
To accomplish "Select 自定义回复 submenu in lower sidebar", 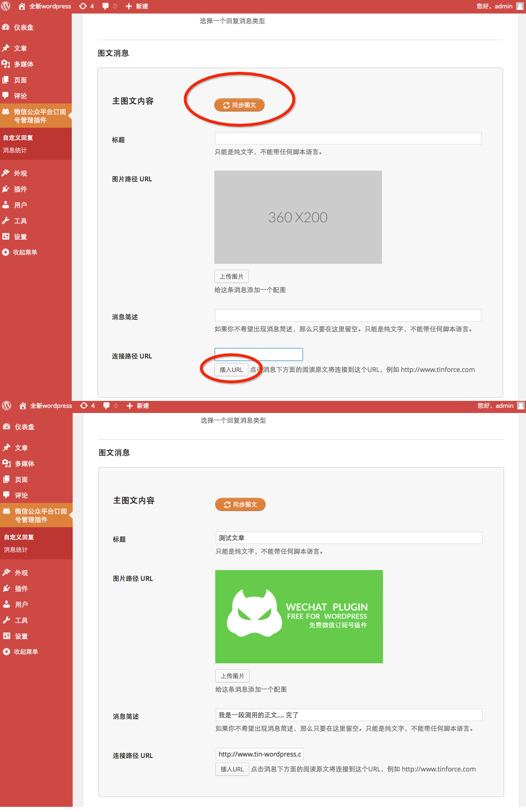I will coord(19,537).
